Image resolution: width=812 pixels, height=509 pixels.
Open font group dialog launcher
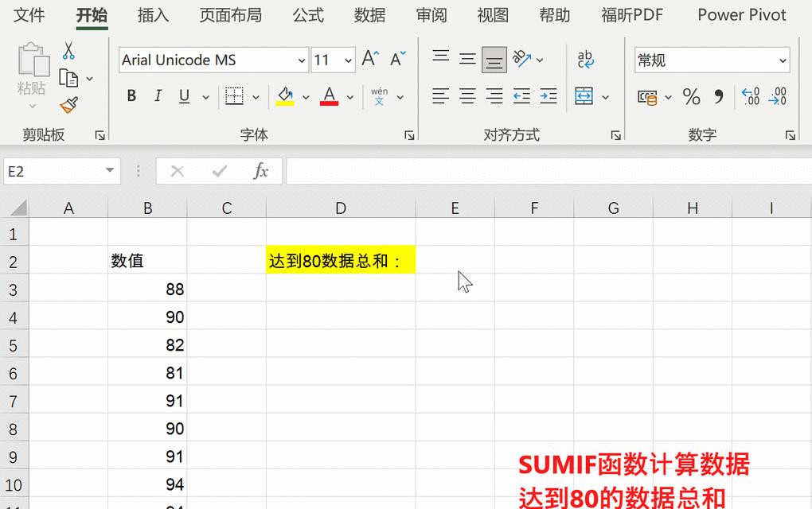coord(409,135)
